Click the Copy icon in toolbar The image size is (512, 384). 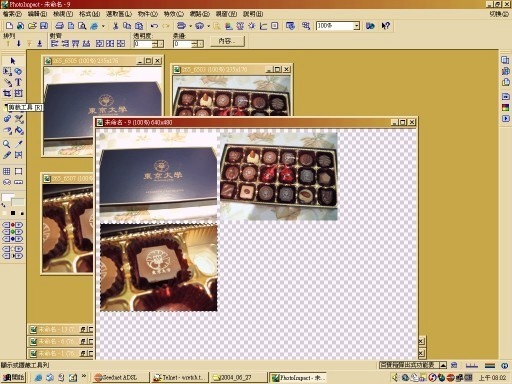[x=127, y=26]
